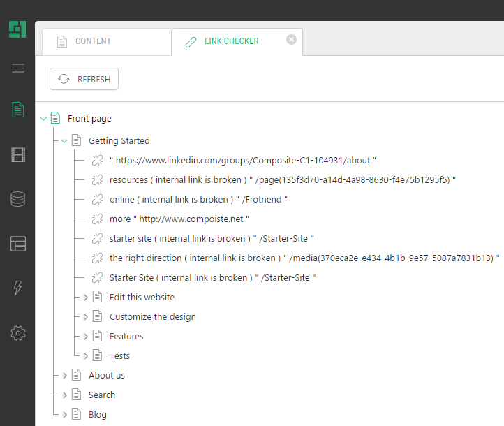The image size is (504, 426).
Task: Select the broken LinkedIn URL link entry
Action: click(242, 161)
